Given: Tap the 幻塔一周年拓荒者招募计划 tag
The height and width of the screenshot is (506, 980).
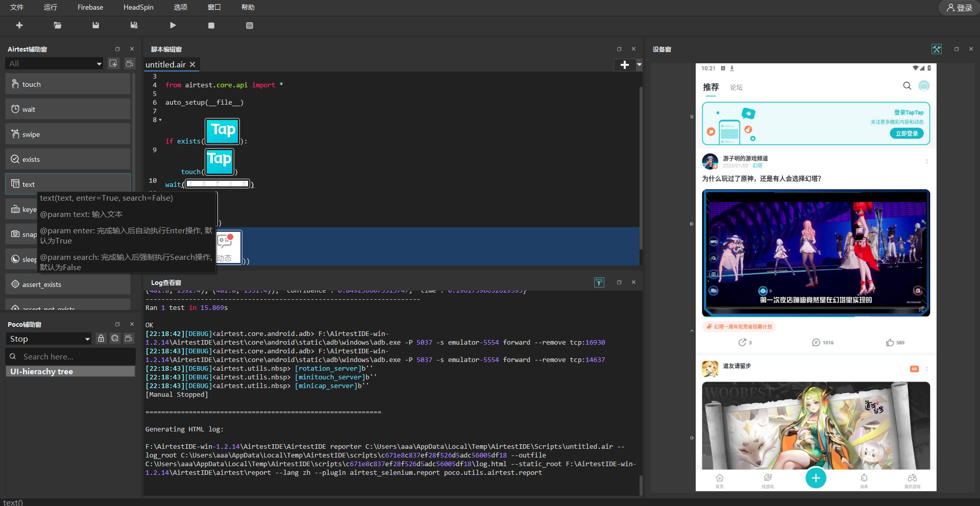Looking at the screenshot, I should coord(739,327).
